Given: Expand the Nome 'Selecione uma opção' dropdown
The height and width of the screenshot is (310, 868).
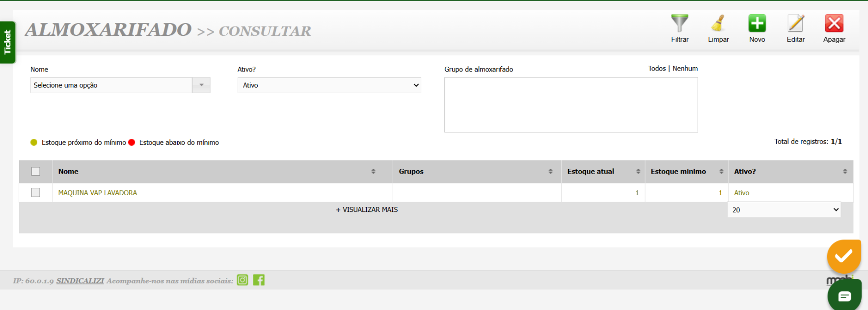Looking at the screenshot, I should tap(201, 85).
